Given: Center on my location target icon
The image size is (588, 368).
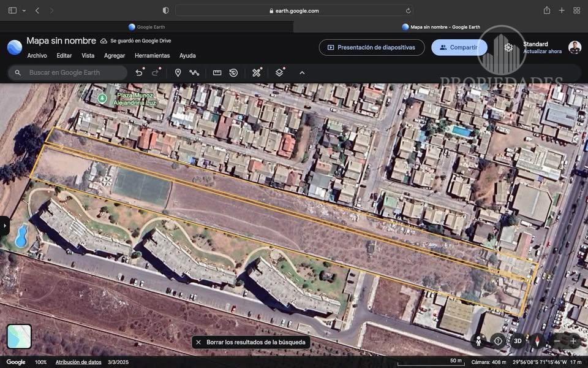Looking at the screenshot, I should point(498,341).
